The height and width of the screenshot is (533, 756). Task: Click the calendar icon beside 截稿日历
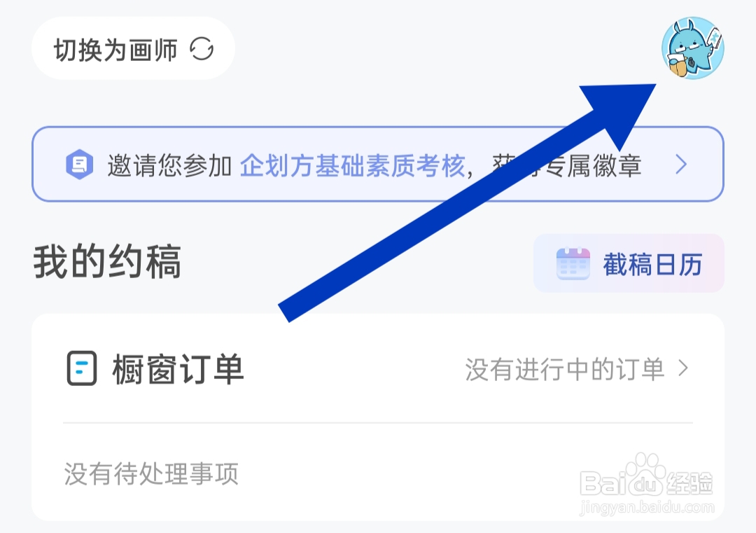573,263
